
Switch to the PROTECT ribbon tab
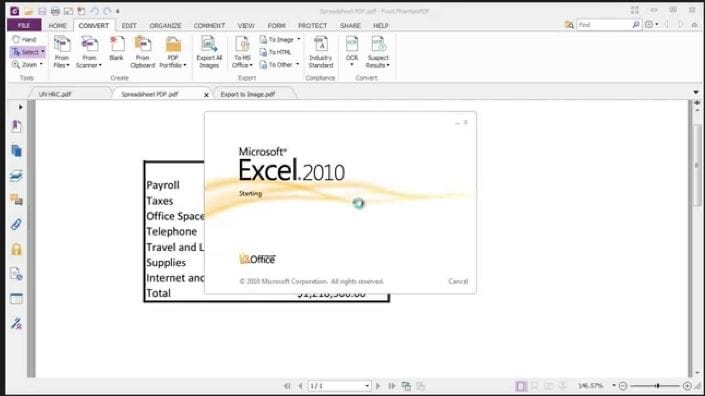pos(312,26)
